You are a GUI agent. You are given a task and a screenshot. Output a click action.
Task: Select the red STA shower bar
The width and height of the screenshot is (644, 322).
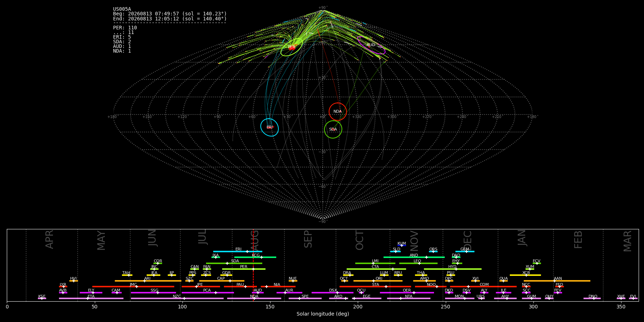(x=375, y=287)
